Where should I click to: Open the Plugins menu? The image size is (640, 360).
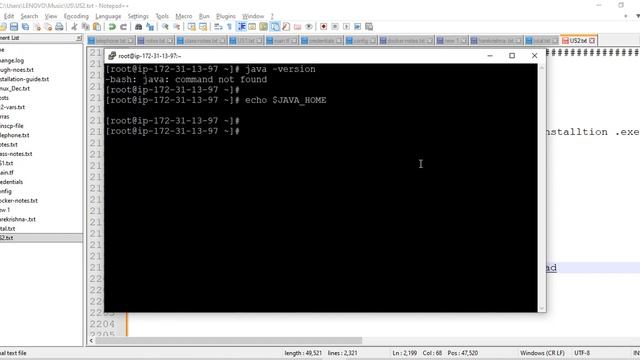click(226, 16)
